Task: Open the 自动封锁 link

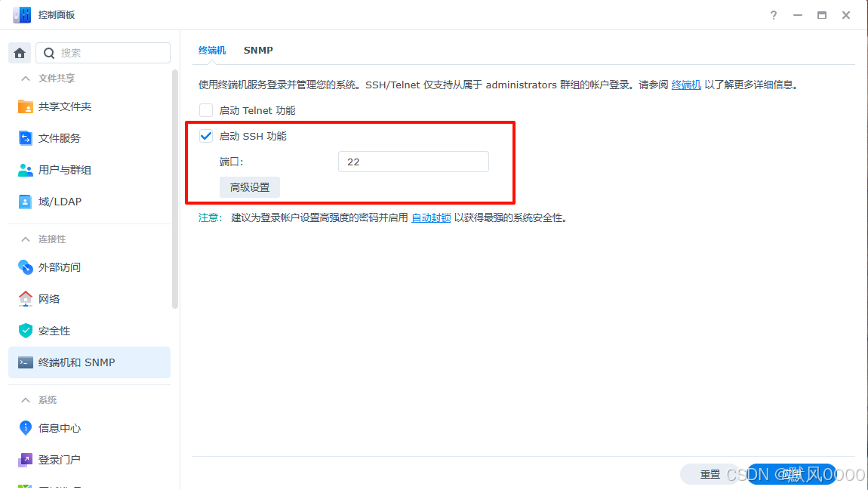Action: tap(431, 217)
